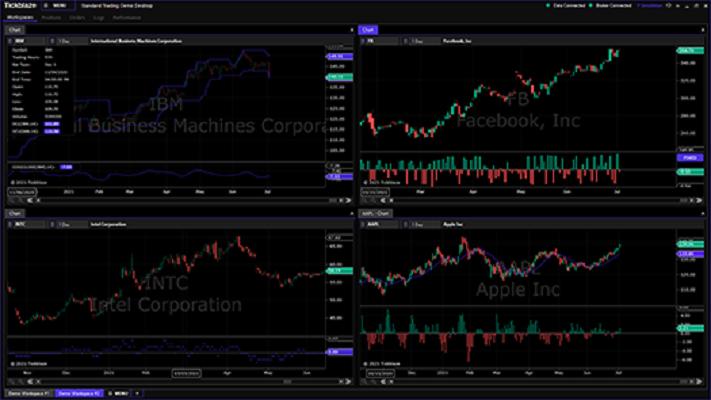
Task: Click the INTC symbol input field
Action: tap(29, 224)
